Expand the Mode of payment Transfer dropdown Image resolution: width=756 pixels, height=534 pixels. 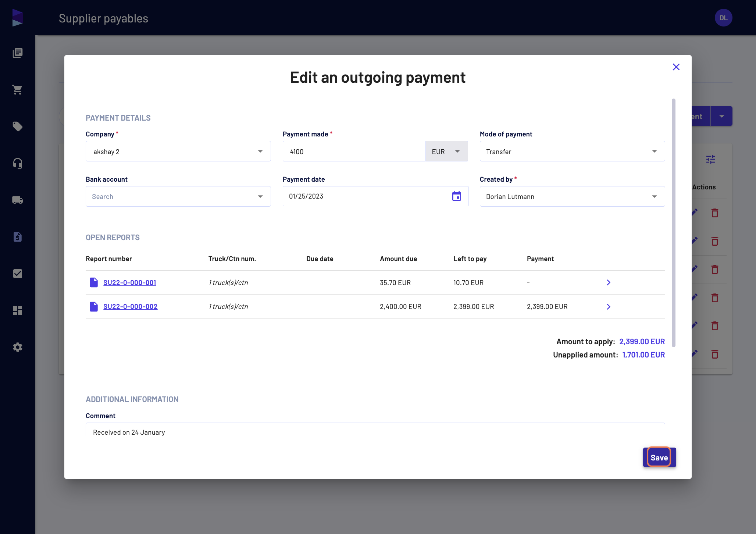click(572, 151)
